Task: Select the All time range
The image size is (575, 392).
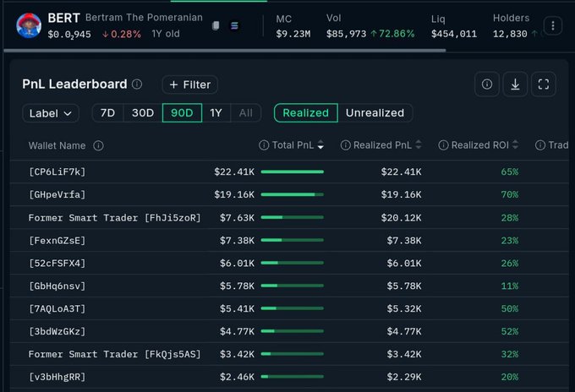Action: (x=246, y=113)
